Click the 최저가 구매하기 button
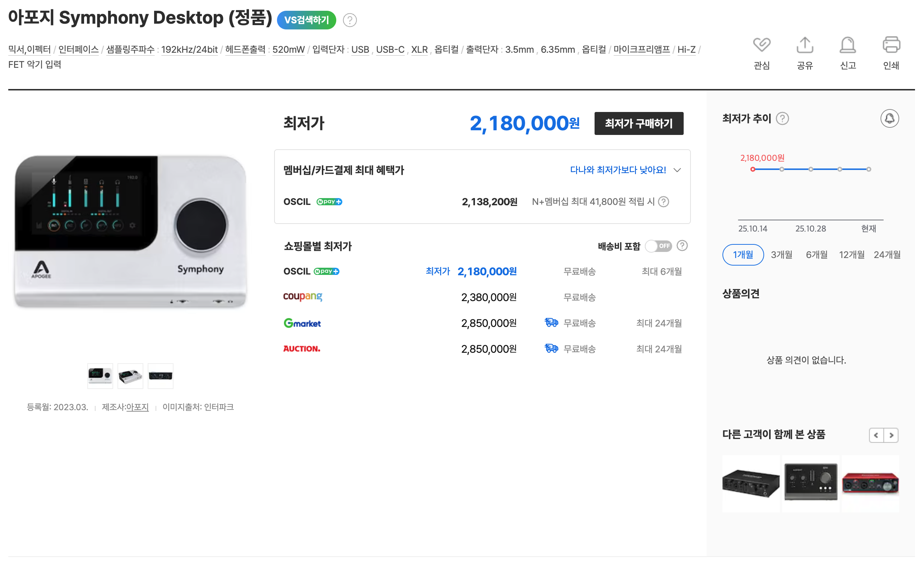924x562 pixels. coord(639,123)
